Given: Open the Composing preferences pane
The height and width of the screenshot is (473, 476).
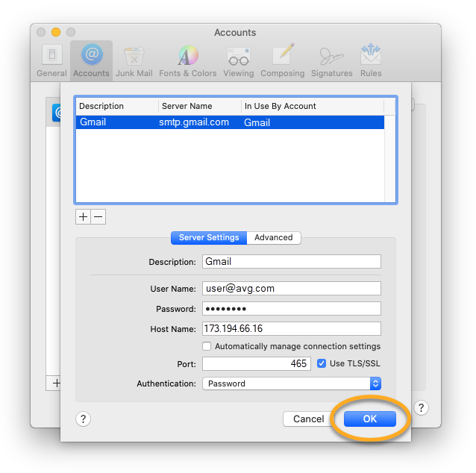Looking at the screenshot, I should click(283, 60).
